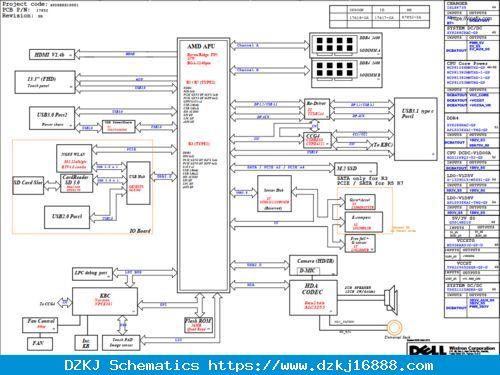
Task: Click the USB3.1 type c Port1 block
Action: [x=416, y=129]
